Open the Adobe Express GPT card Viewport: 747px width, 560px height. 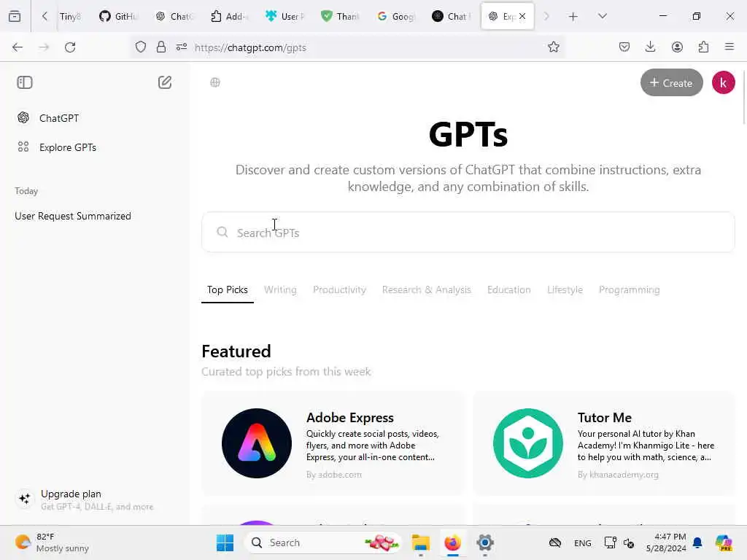[333, 443]
